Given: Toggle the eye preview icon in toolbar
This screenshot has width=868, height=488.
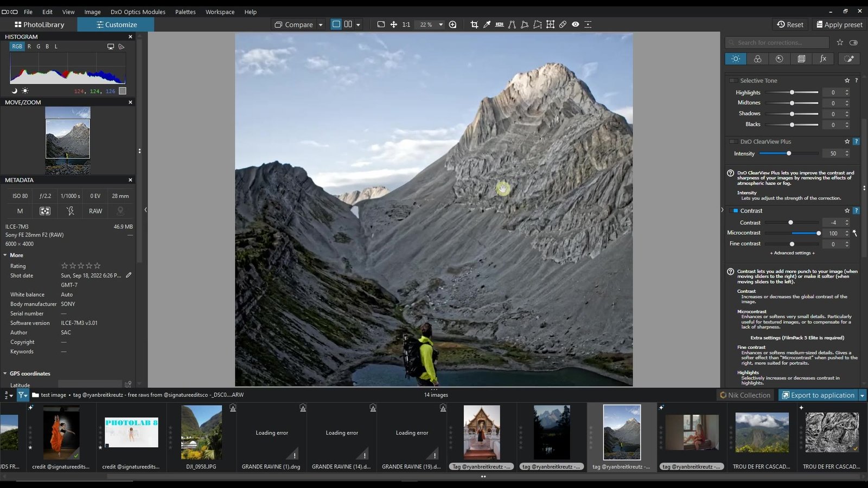Looking at the screenshot, I should (575, 24).
